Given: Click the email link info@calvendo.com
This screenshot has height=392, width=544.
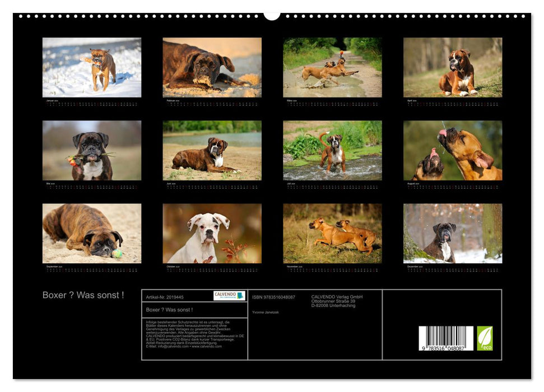Looking at the screenshot, I should coord(170,347).
